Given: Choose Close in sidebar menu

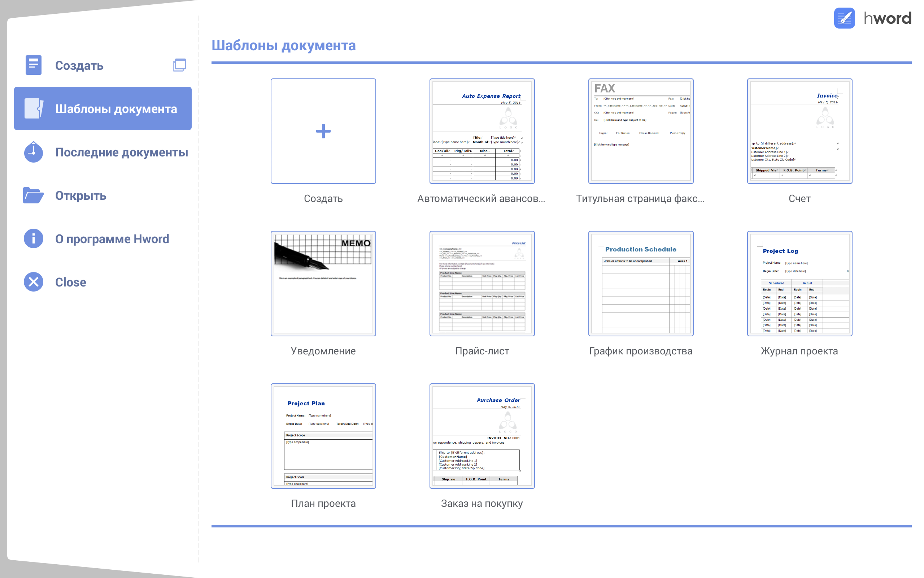Looking at the screenshot, I should click(71, 282).
